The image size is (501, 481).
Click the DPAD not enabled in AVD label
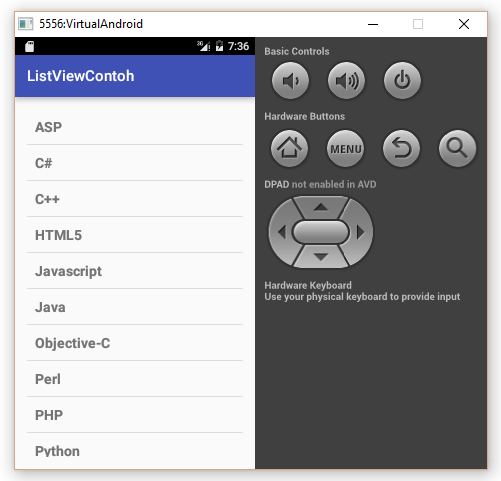320,184
